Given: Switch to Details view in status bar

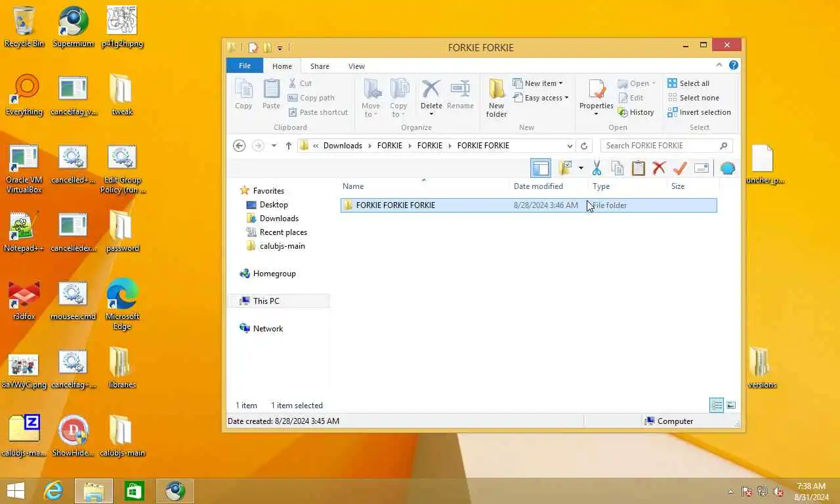Looking at the screenshot, I should 717,405.
